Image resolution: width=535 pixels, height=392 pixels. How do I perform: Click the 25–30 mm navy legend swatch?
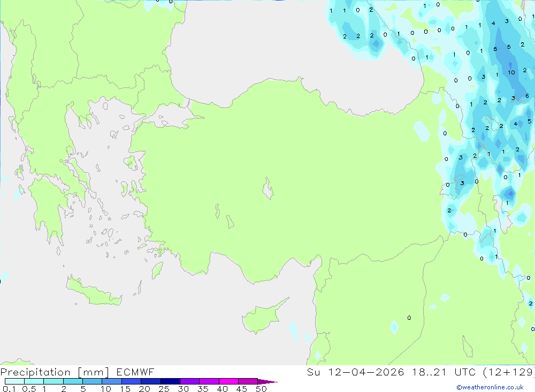coord(170,381)
